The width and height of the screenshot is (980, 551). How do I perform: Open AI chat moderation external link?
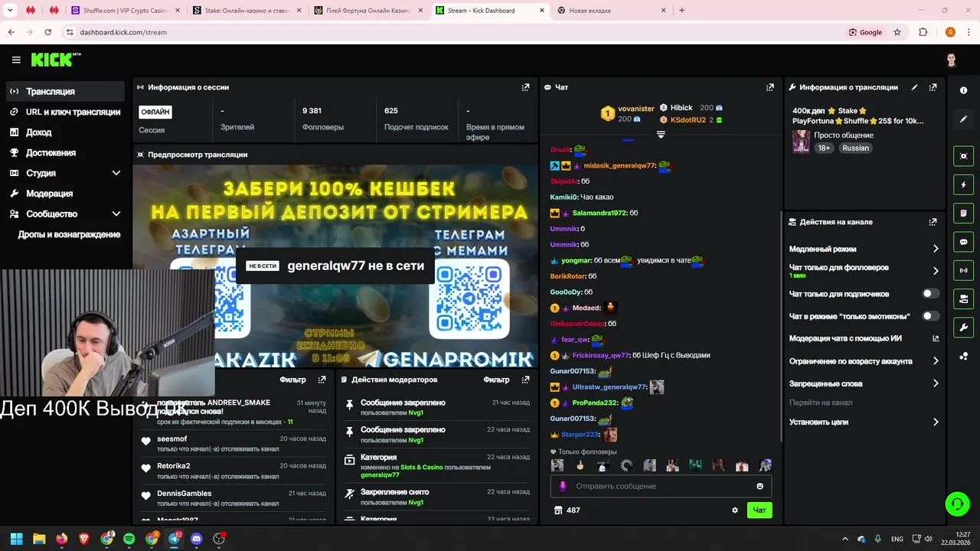(936, 338)
